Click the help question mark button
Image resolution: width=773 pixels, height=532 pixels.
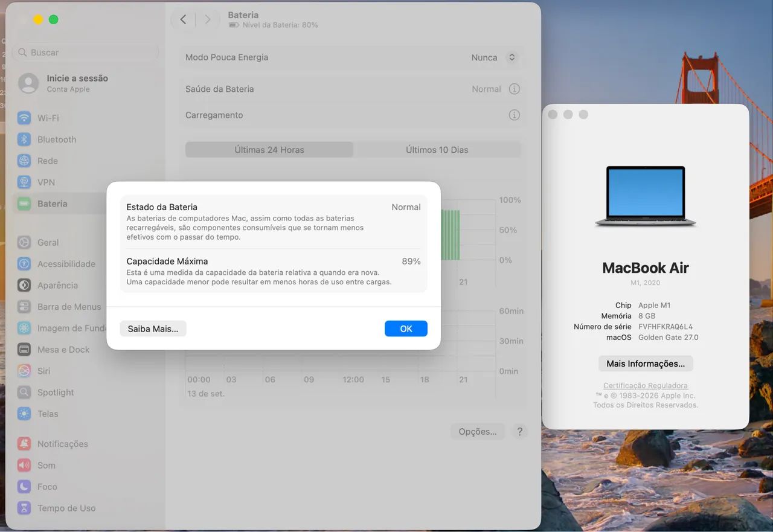click(x=519, y=432)
